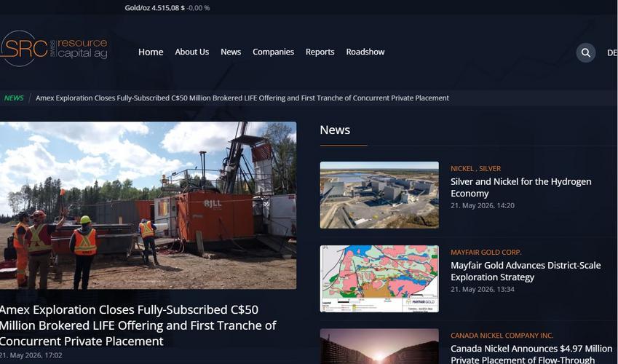Image resolution: width=618 pixels, height=364 pixels.
Task: Open the Roadshow menu item
Action: click(365, 52)
